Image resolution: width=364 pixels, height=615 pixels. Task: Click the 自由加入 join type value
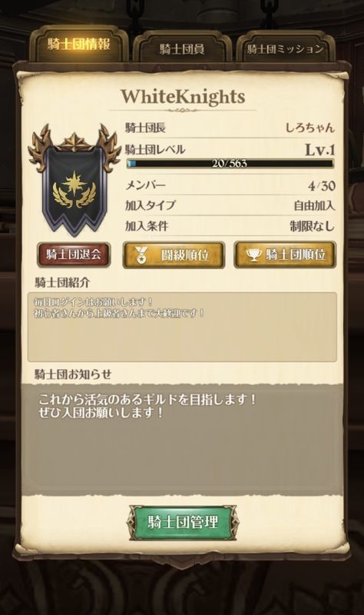click(x=315, y=205)
